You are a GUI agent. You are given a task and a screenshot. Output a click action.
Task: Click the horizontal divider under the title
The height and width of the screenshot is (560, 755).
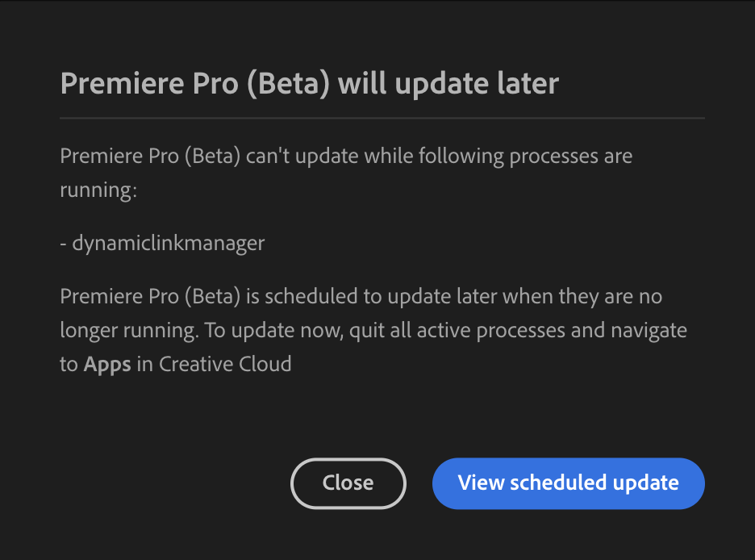point(382,119)
